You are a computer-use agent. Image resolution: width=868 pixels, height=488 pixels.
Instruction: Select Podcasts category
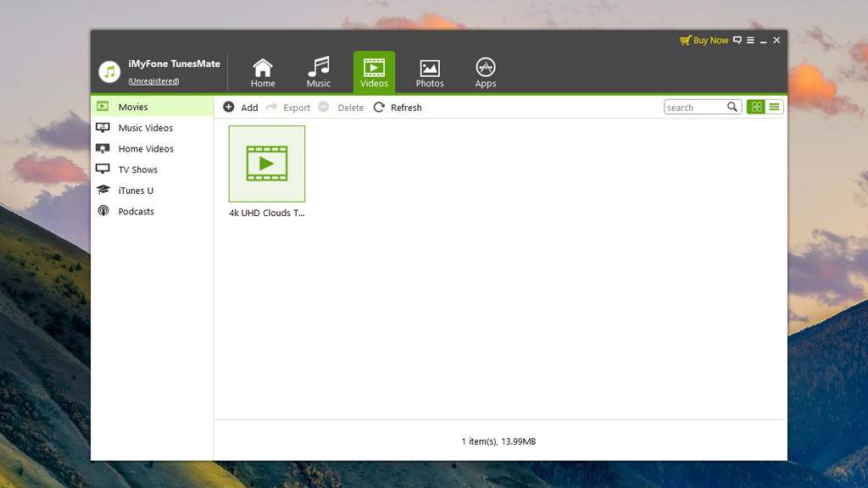pyautogui.click(x=153, y=211)
